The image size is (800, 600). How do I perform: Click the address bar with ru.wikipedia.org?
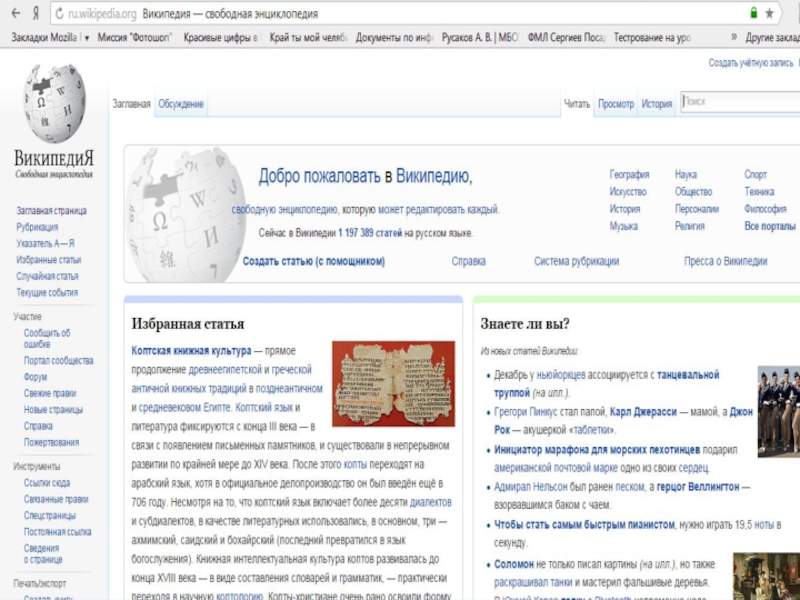pos(416,14)
